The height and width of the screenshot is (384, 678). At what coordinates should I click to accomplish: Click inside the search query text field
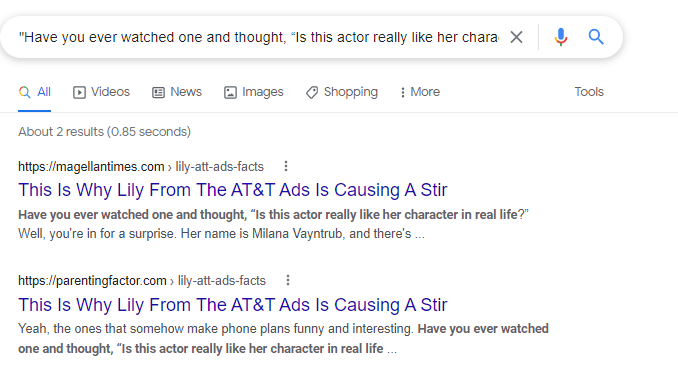click(x=259, y=37)
